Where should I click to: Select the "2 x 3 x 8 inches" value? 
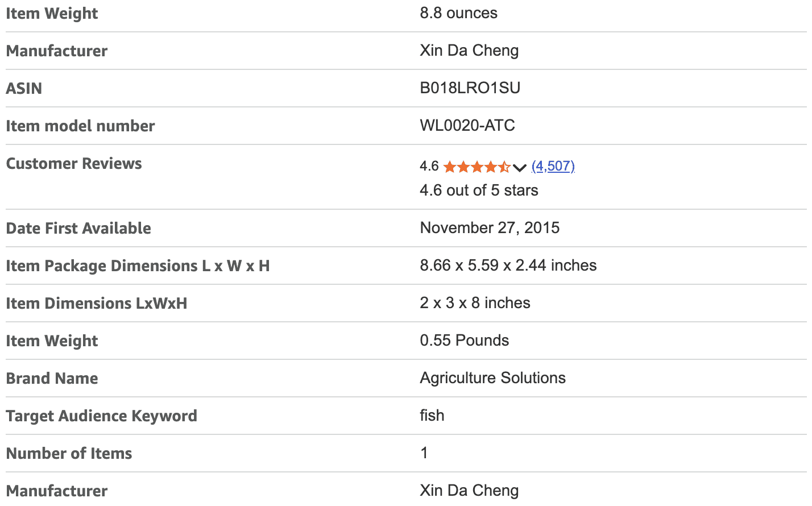tap(475, 303)
